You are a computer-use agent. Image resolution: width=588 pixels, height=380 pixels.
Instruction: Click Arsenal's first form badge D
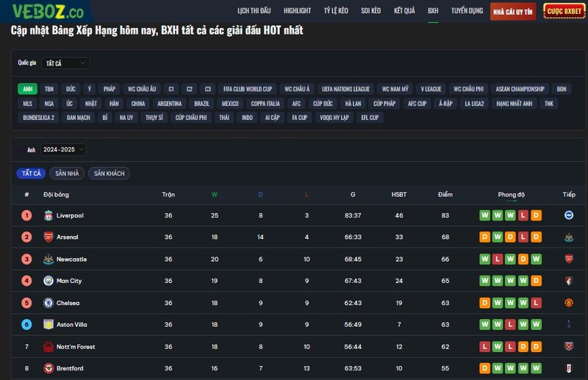click(485, 237)
